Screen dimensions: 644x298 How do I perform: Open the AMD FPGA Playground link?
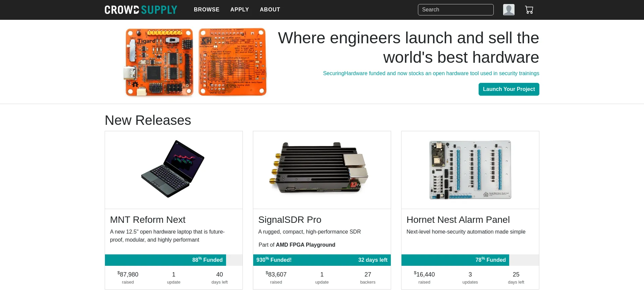click(305, 245)
